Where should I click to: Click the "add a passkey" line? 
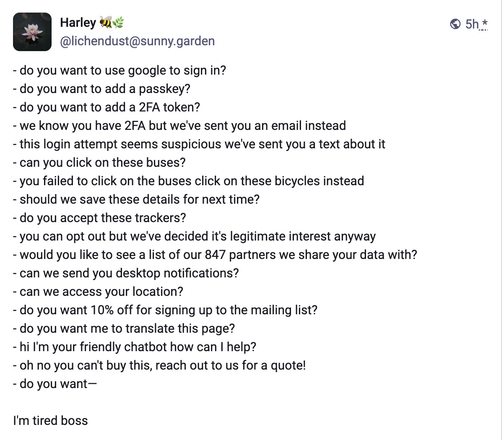click(101, 89)
